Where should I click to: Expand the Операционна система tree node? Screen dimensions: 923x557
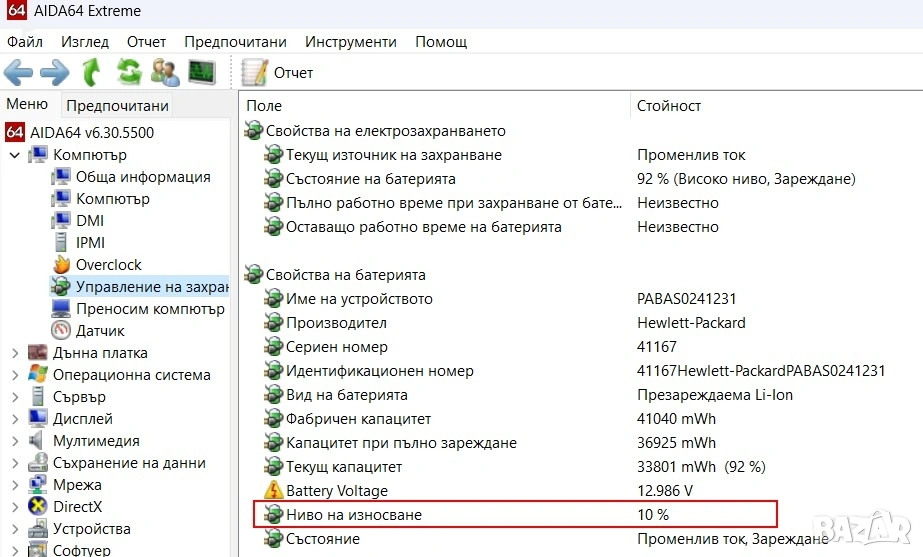tap(15, 375)
